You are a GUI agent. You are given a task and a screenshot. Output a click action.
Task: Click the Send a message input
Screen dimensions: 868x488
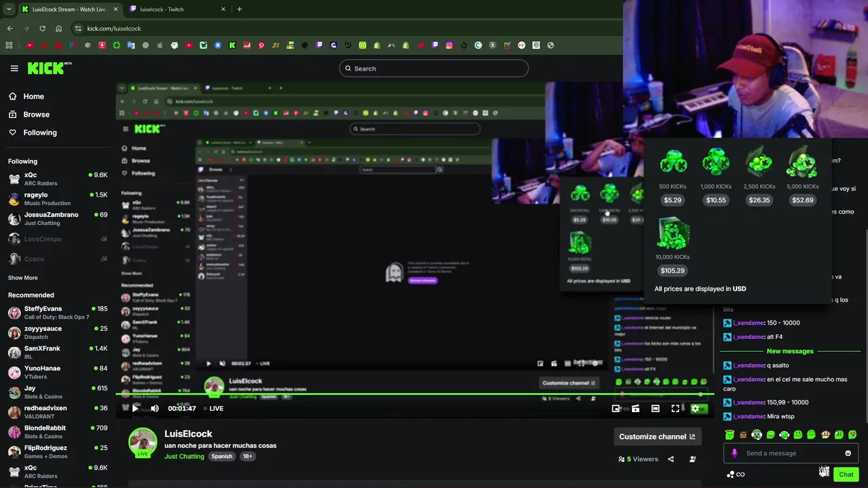point(790,453)
